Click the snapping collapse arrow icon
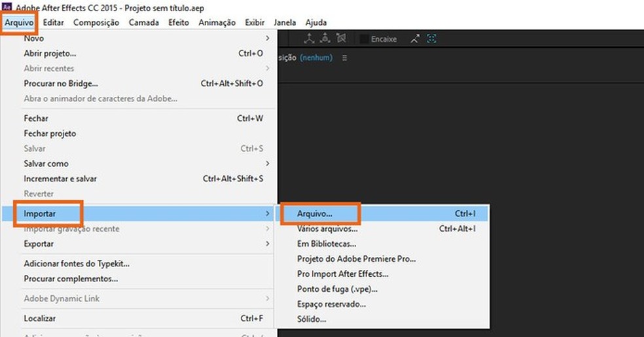The image size is (644, 337). (x=415, y=39)
